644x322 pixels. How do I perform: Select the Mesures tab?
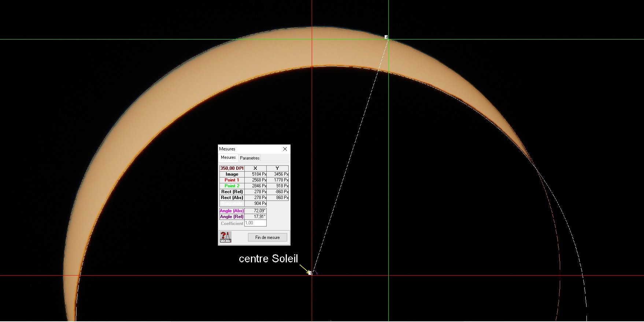click(x=228, y=157)
